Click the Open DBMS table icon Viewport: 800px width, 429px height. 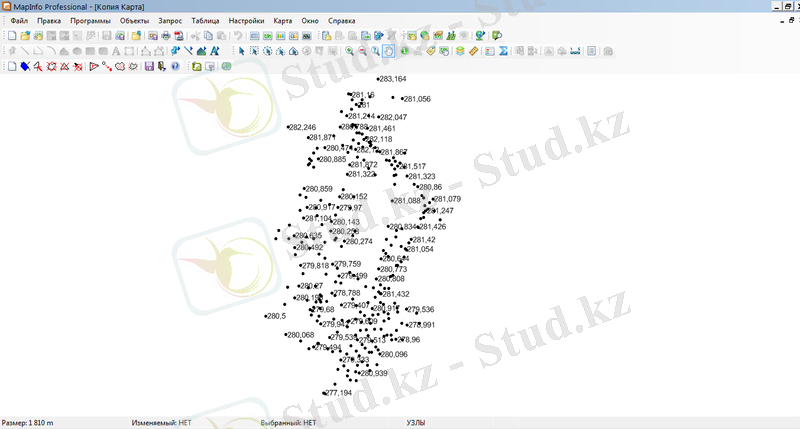pyautogui.click(x=327, y=36)
